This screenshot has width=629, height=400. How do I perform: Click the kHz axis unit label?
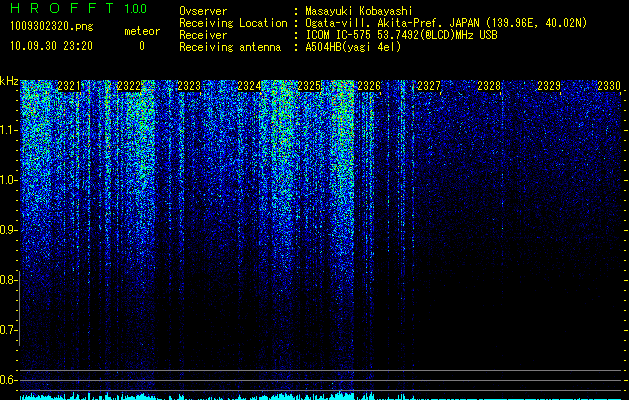pyautogui.click(x=9, y=81)
